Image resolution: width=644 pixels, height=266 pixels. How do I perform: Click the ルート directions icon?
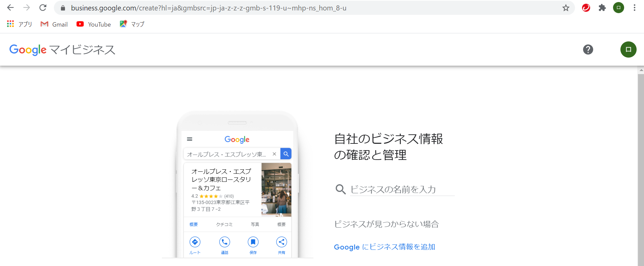pyautogui.click(x=195, y=242)
